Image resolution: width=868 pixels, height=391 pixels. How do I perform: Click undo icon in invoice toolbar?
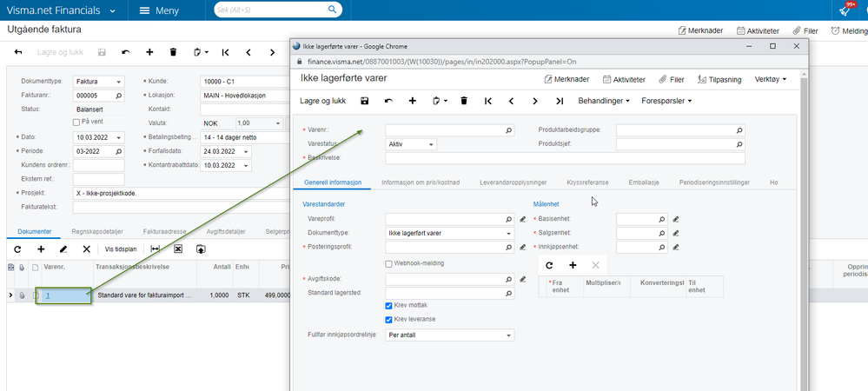pos(126,52)
